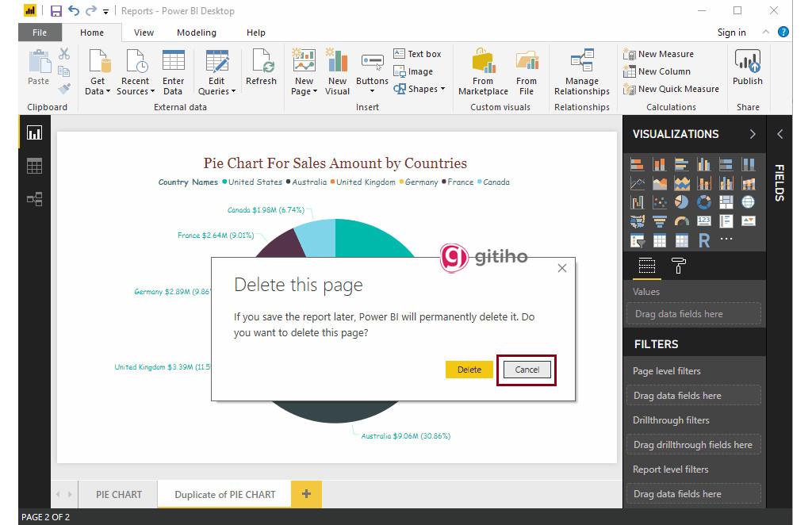Switch to Relationships view in left sidebar
This screenshot has height=525, width=812.
35,199
